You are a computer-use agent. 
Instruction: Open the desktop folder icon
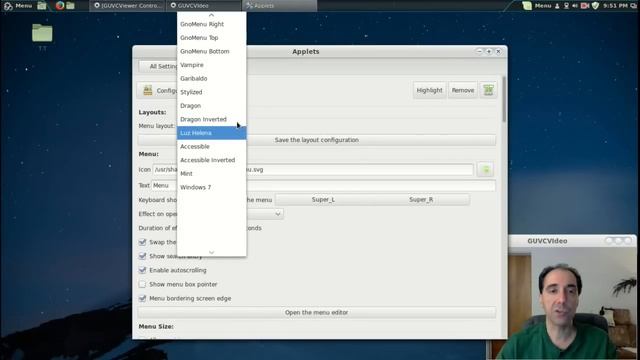coord(42,33)
